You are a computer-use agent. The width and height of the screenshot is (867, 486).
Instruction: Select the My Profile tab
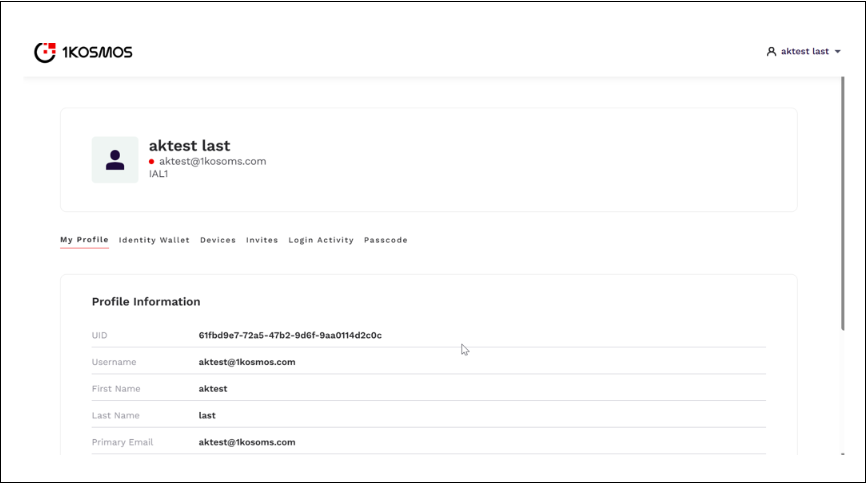tap(84, 240)
